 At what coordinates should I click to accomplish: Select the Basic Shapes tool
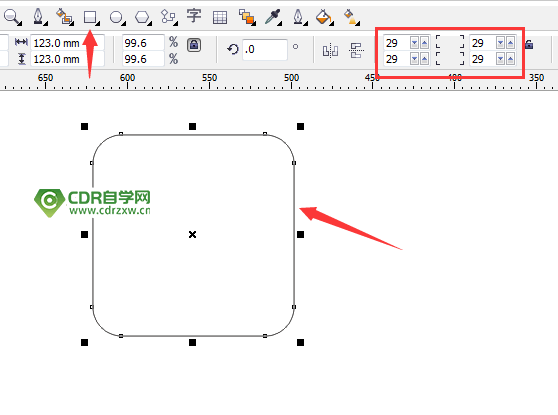(168, 16)
